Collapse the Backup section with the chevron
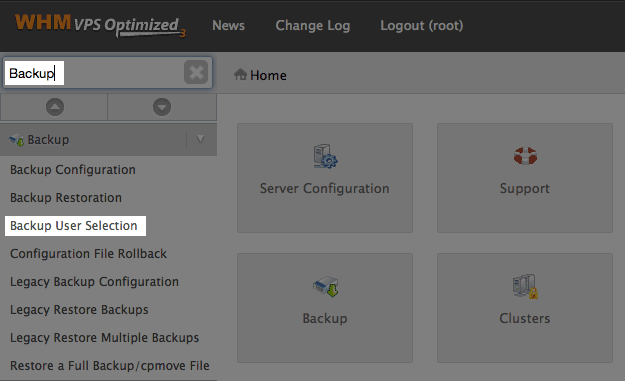 pyautogui.click(x=200, y=139)
